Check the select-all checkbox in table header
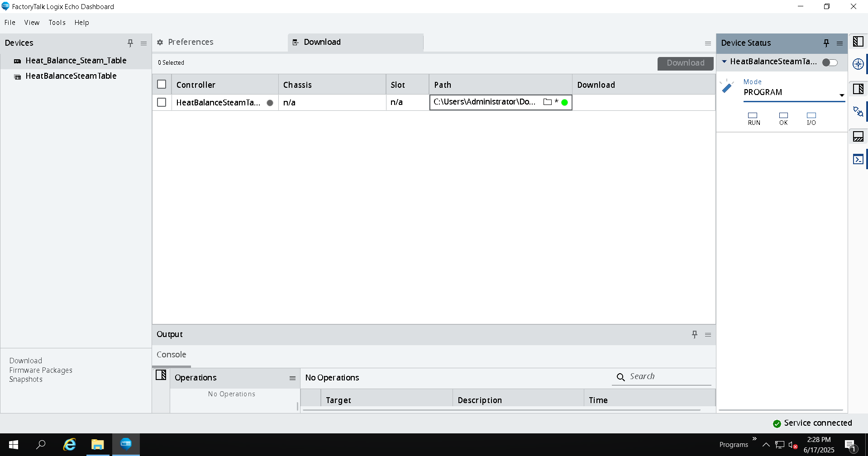 point(162,84)
